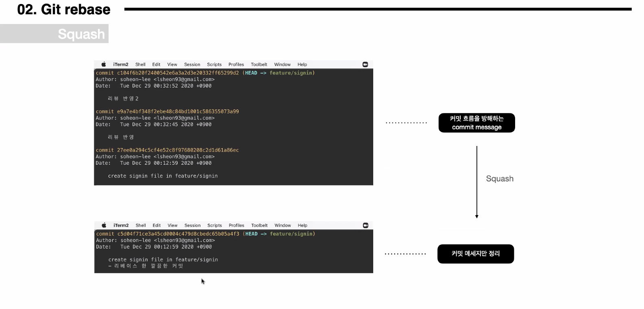This screenshot has height=309, width=644.
Task: Open the View menu above commit c104f6b
Action: pyautogui.click(x=172, y=64)
